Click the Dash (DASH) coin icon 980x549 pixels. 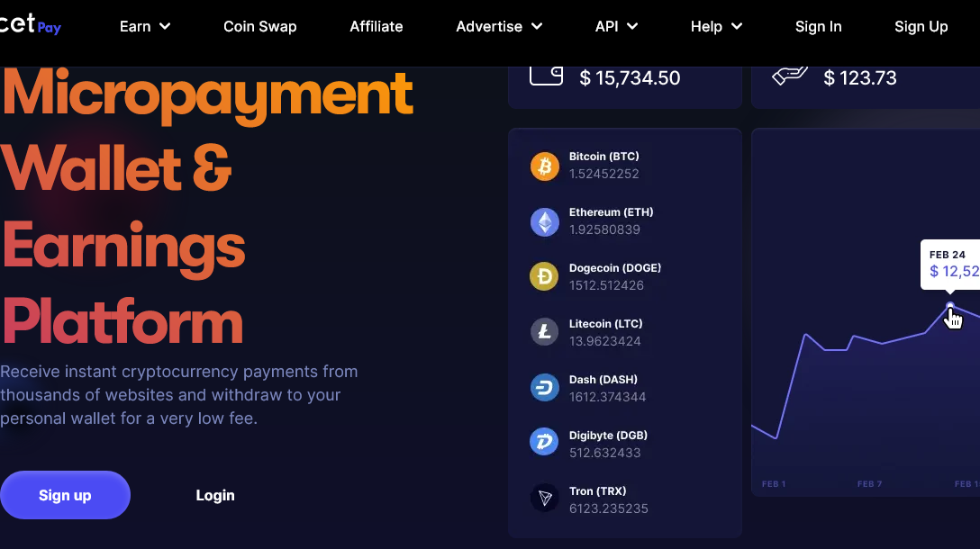[544, 387]
